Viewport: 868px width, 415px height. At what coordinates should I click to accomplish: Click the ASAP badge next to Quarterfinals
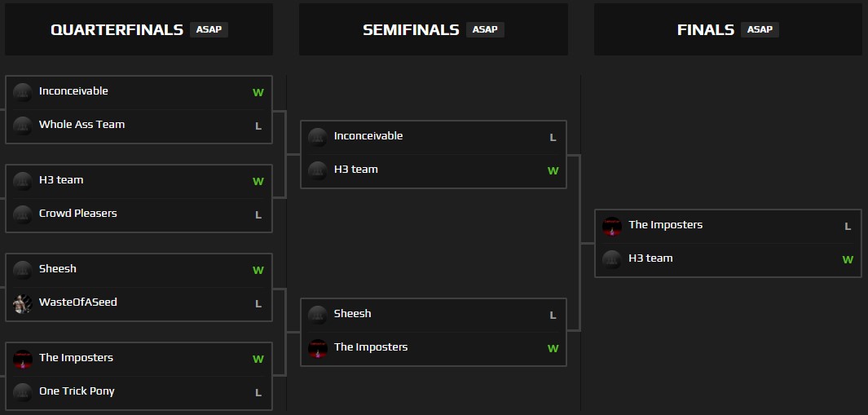click(209, 29)
